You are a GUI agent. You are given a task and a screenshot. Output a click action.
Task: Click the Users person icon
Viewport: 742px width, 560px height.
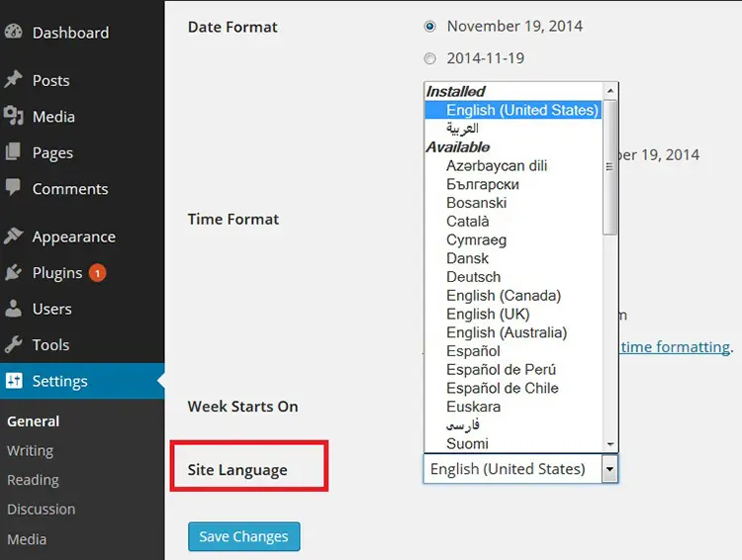click(14, 309)
